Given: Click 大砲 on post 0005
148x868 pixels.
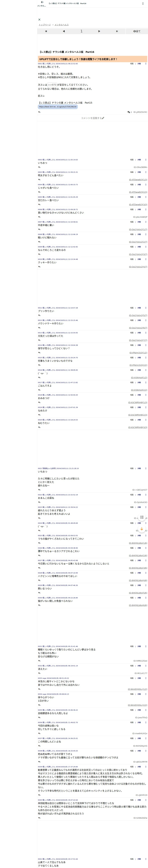Looking at the screenshot, I should [x=139, y=197].
